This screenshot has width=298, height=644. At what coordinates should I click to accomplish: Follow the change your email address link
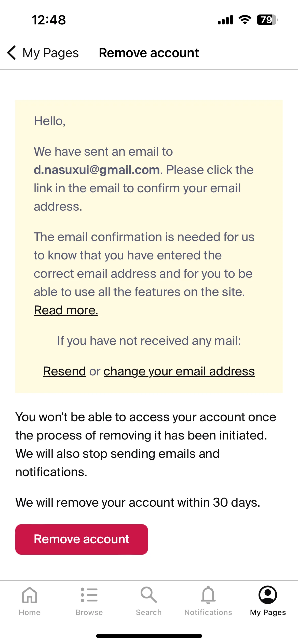179,371
